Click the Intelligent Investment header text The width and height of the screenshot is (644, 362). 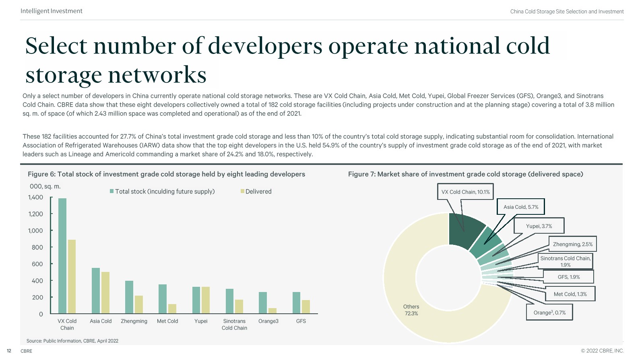click(52, 11)
